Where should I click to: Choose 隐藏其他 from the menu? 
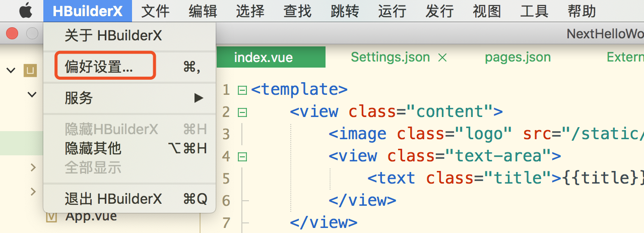click(93, 148)
